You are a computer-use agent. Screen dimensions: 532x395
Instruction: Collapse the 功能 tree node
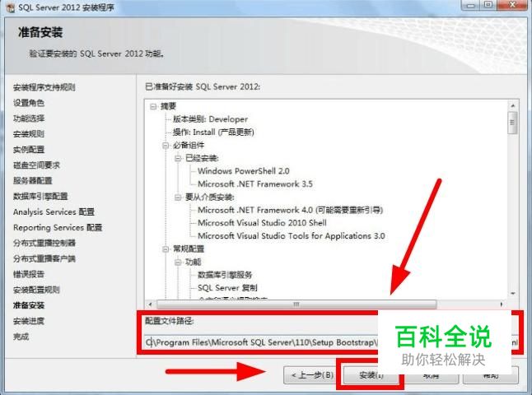pos(178,262)
